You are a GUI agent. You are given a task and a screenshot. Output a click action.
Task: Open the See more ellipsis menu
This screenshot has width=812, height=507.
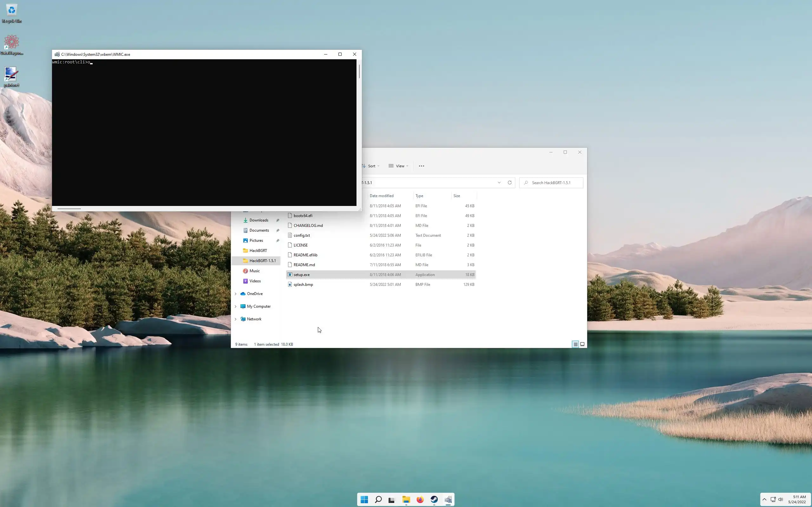422,166
